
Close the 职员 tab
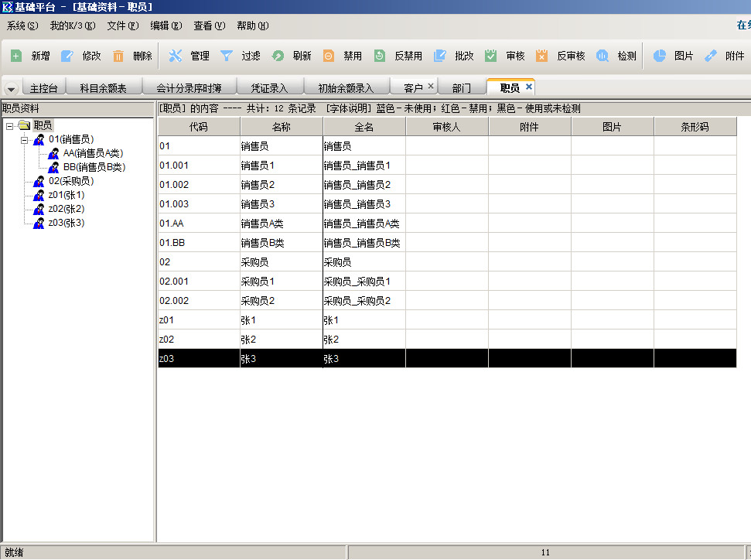pos(529,87)
